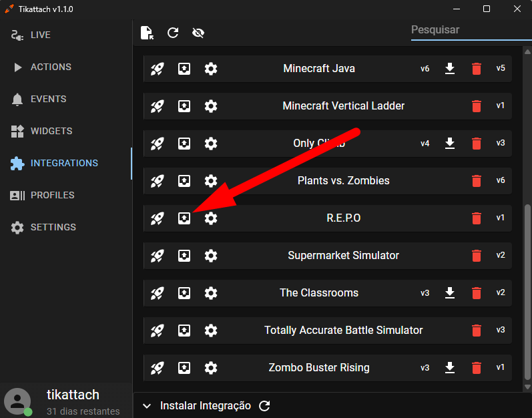Open the LIVE section in sidebar
The image size is (532, 418).
point(66,35)
